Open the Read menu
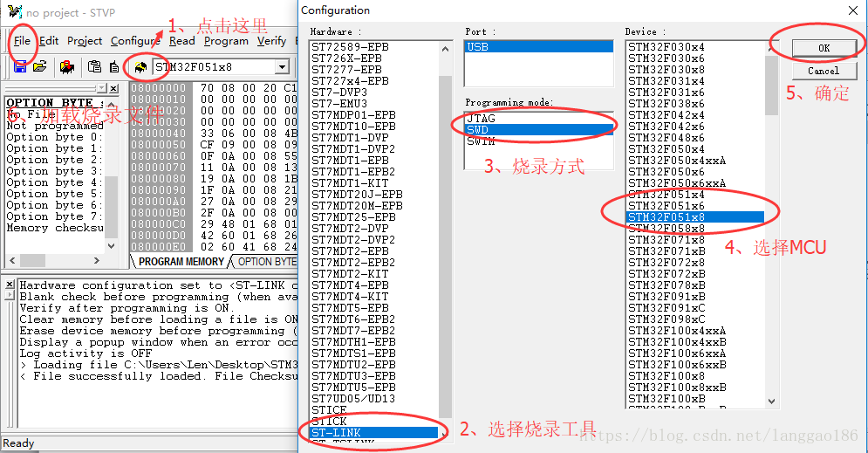The image size is (868, 453). (182, 41)
